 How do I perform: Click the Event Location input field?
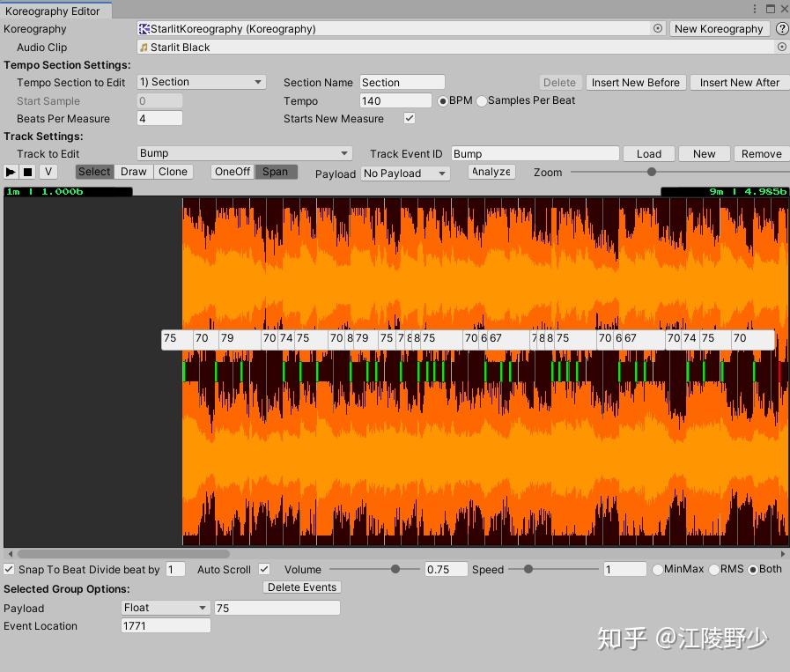point(166,625)
